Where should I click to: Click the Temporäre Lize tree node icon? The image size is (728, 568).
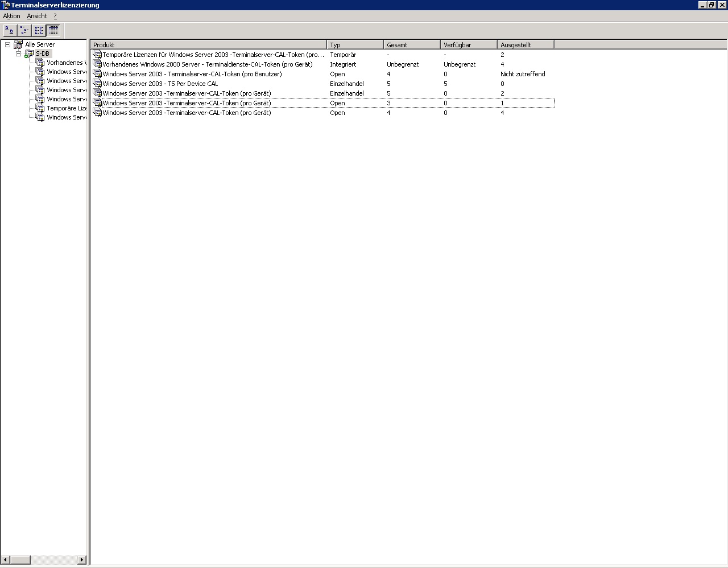coord(40,108)
